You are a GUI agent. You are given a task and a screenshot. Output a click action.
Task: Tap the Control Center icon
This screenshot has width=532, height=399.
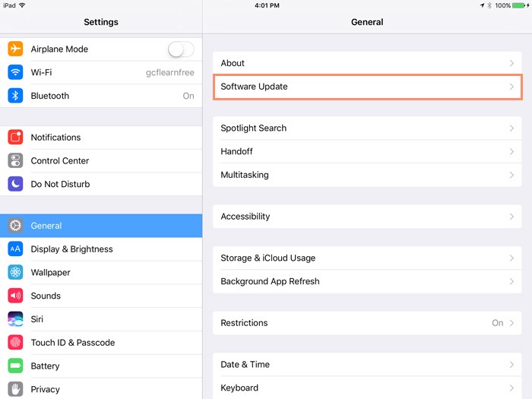point(15,161)
